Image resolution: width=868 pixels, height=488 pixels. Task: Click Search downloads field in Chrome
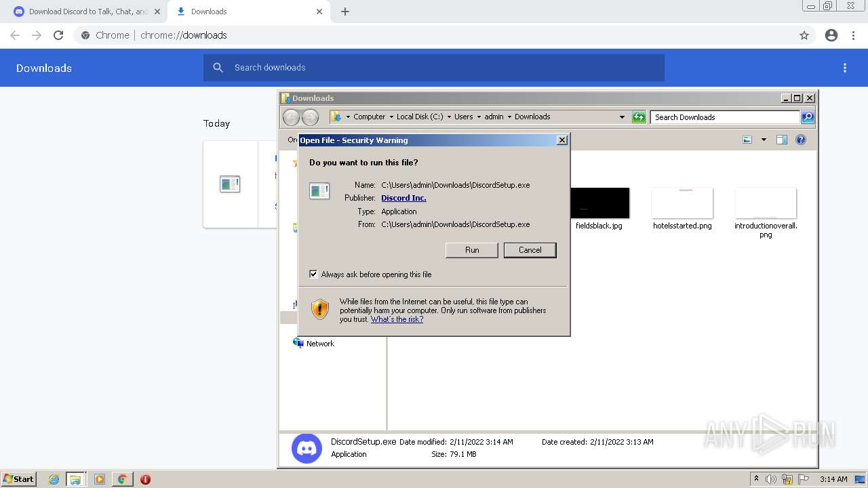434,68
